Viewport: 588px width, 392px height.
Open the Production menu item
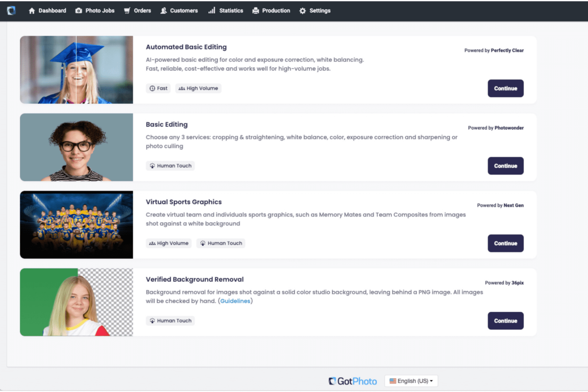click(271, 11)
